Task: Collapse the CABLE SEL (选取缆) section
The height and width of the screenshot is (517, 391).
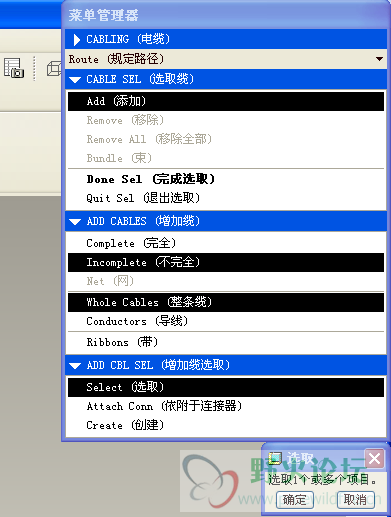Action: (226, 79)
